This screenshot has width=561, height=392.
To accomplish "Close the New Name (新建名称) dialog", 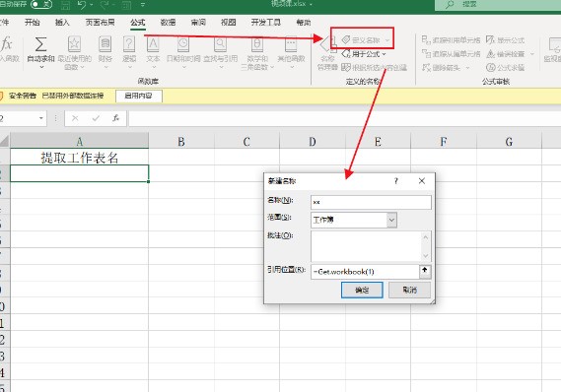I will coord(422,181).
